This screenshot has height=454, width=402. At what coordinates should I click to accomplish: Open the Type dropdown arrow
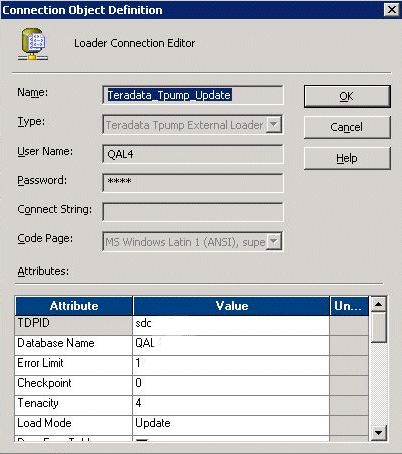(274, 125)
